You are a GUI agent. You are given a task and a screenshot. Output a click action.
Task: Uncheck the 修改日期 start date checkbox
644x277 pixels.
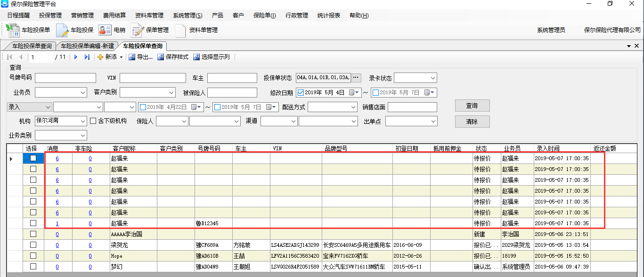301,92
